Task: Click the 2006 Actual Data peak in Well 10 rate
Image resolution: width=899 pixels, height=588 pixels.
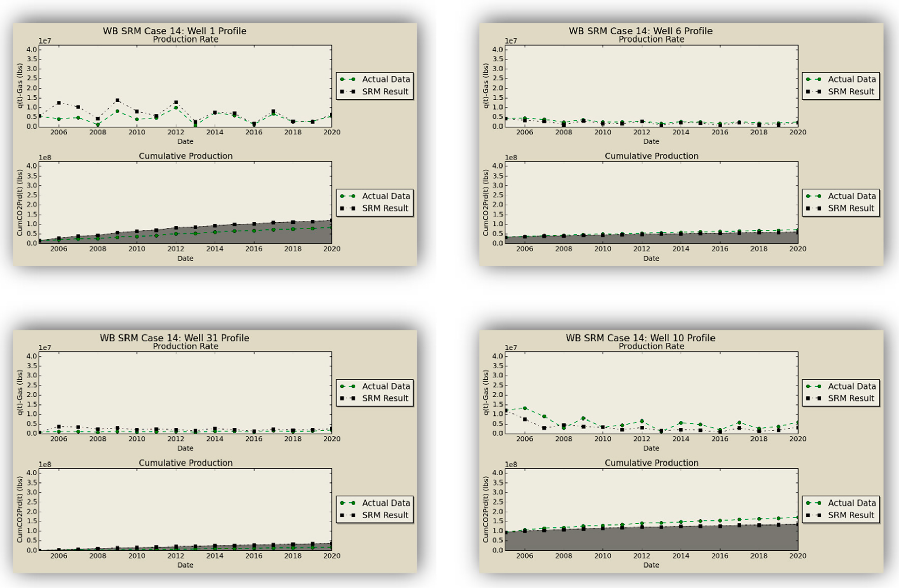Action: (525, 408)
